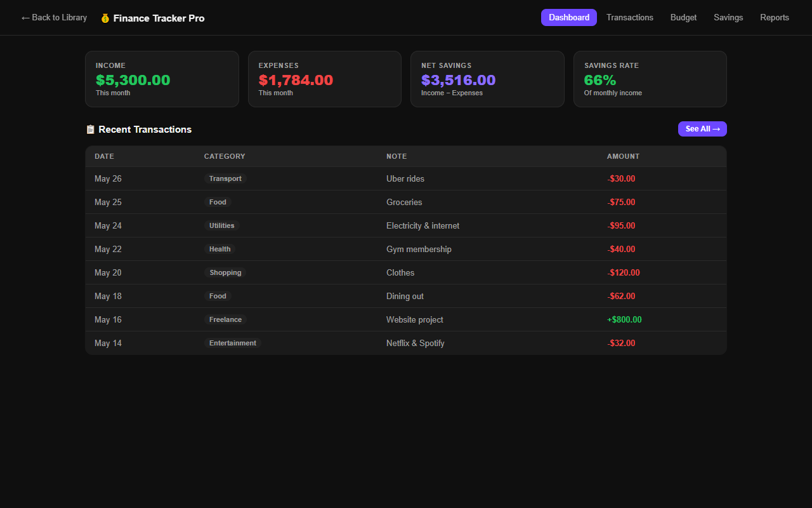
Task: Select the Expenses card showing $1,784.00
Action: (325, 79)
